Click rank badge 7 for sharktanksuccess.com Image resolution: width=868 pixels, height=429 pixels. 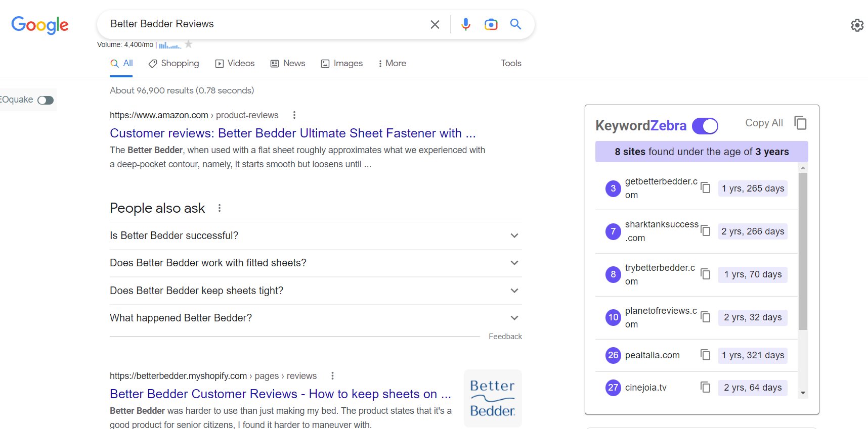(613, 231)
